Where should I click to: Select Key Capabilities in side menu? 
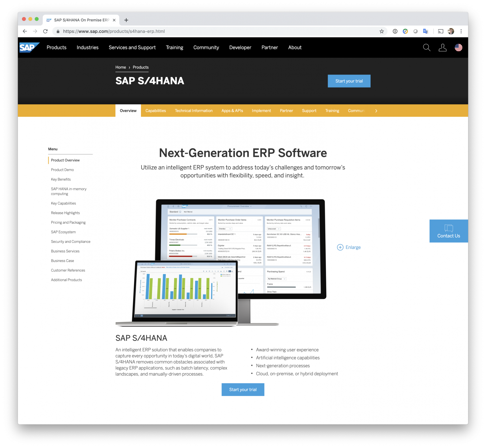63,203
